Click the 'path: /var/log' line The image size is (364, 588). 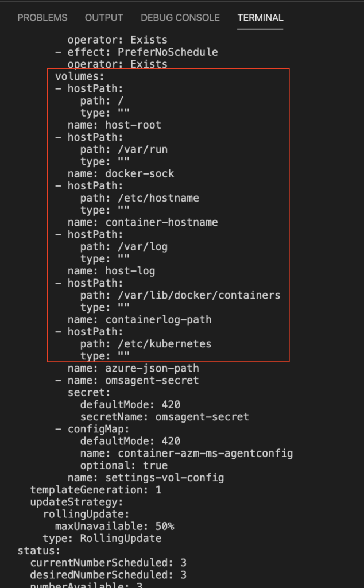123,247
